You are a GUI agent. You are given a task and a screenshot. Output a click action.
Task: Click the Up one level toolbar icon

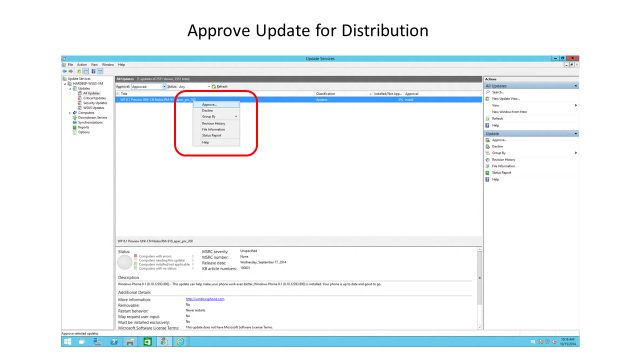click(x=79, y=71)
